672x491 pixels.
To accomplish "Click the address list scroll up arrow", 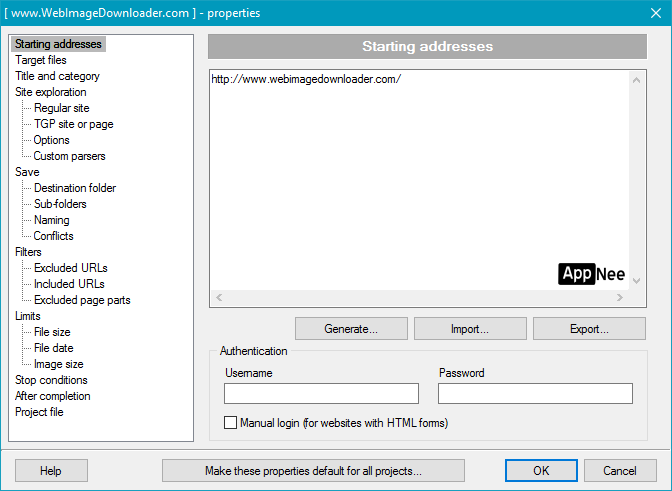I will (x=636, y=80).
